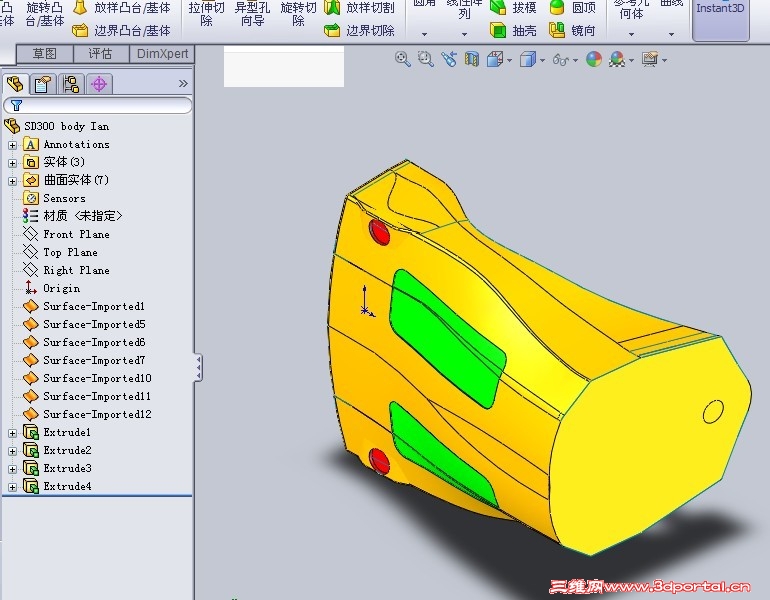The width and height of the screenshot is (770, 600).
Task: Collapse the feature tree panel handle
Action: pyautogui.click(x=198, y=368)
